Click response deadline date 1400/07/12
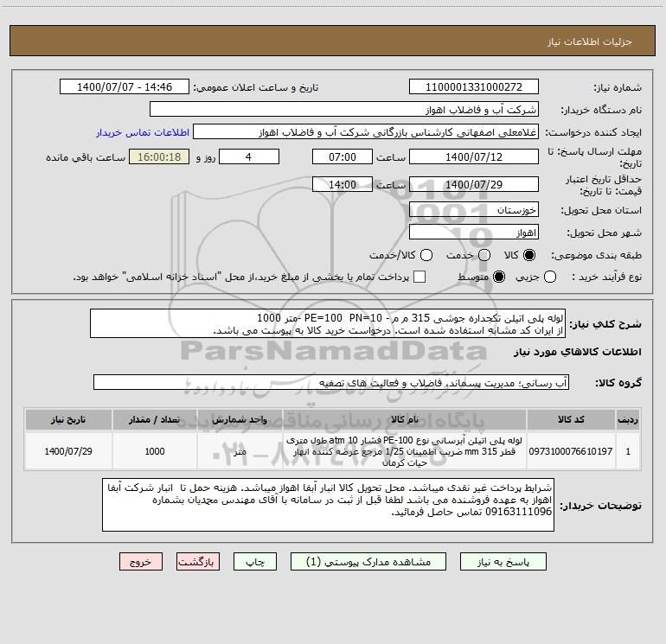This screenshot has width=666, height=644. pos(474,156)
